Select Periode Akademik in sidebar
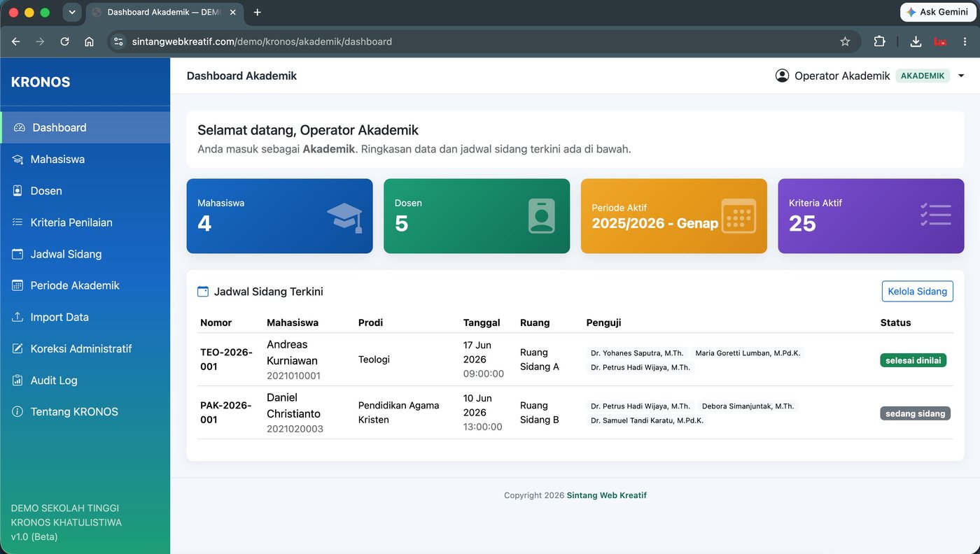 point(85,285)
